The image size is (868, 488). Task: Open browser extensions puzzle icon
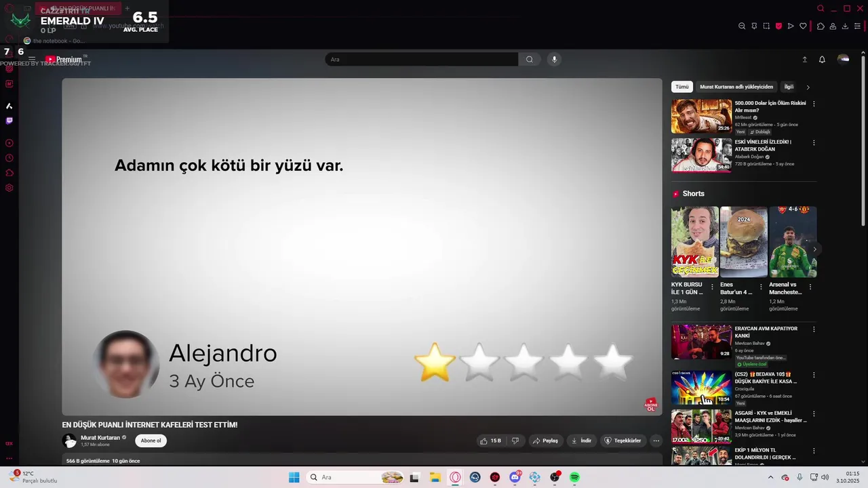821,26
